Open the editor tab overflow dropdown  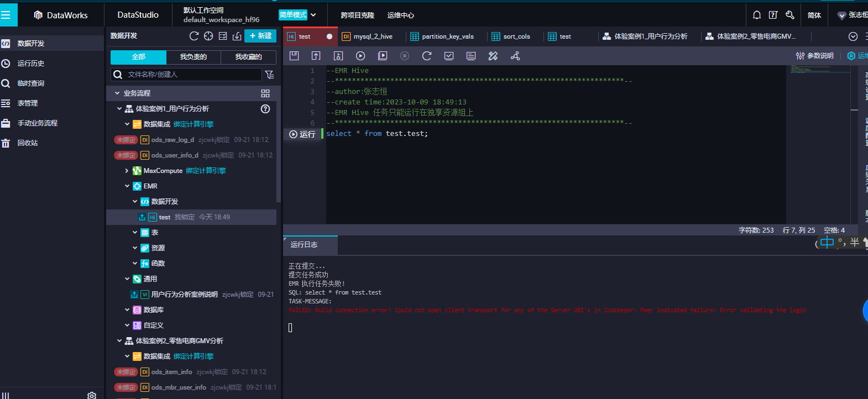click(x=853, y=36)
